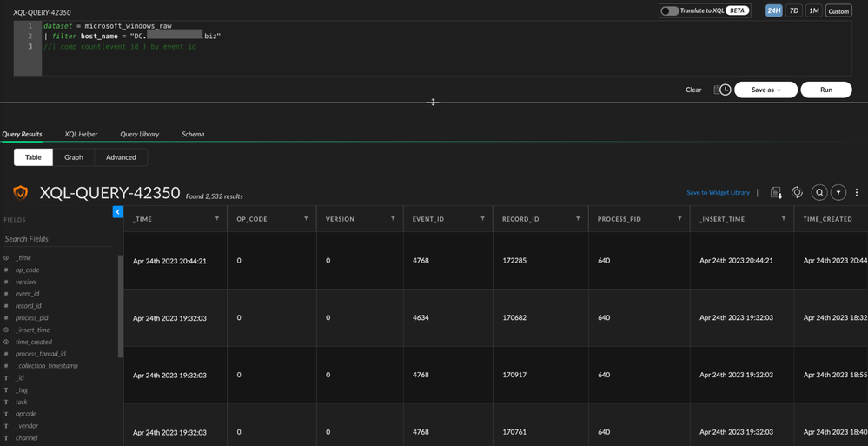Screen dimensions: 868x446
Task: Switch time range to 7D
Action: (793, 11)
